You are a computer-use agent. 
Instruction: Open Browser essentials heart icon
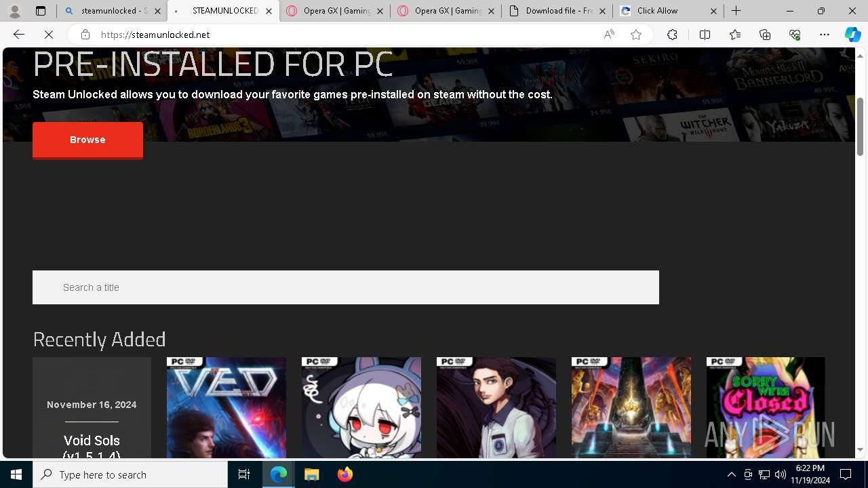point(795,35)
